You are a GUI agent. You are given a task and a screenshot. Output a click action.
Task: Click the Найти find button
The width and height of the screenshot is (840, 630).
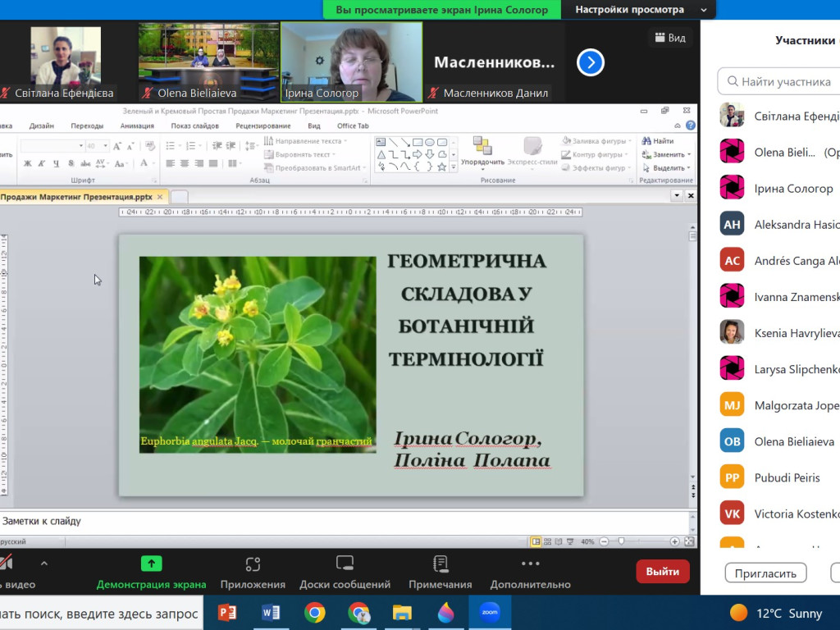pos(658,141)
